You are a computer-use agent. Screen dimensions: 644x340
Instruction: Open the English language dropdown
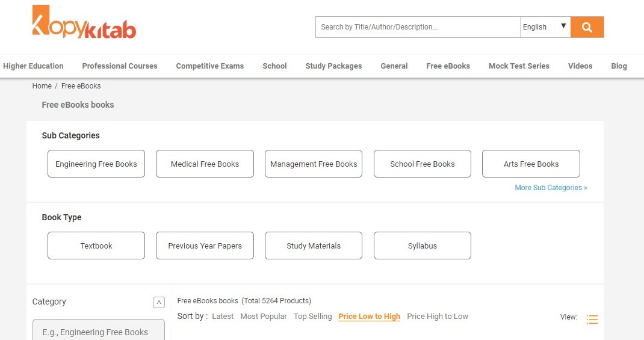tap(545, 27)
